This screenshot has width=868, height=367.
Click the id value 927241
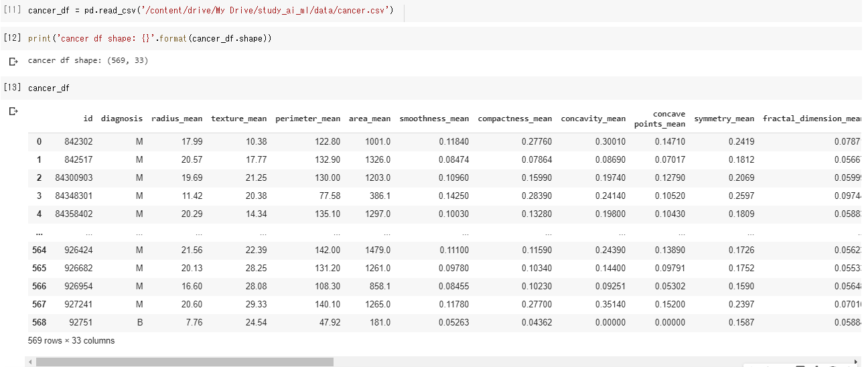78,305
